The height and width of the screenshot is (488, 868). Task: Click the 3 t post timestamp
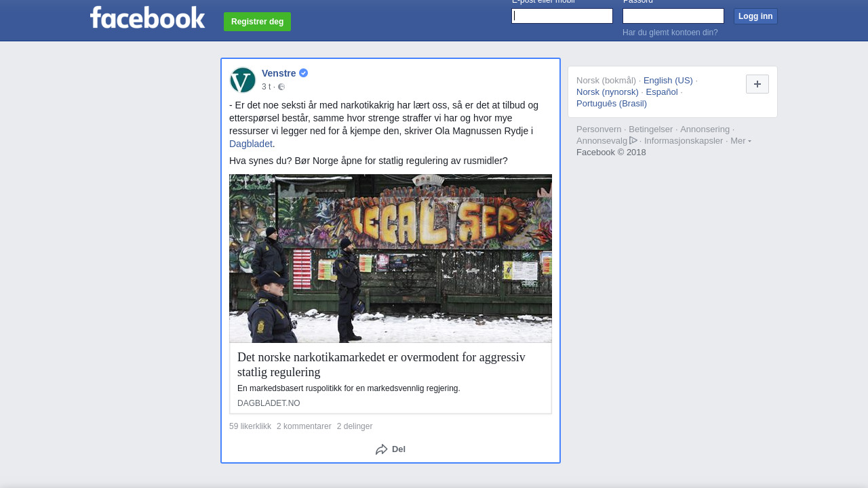point(266,87)
